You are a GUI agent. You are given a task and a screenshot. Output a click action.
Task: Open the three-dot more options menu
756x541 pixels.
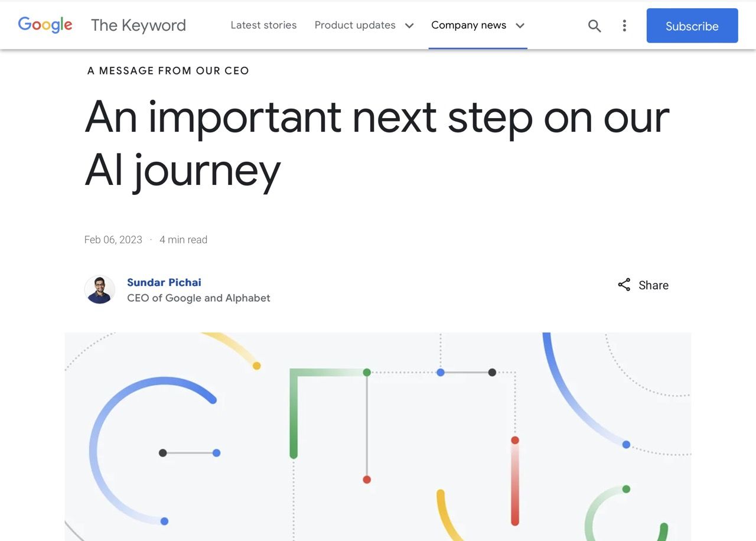pos(624,25)
